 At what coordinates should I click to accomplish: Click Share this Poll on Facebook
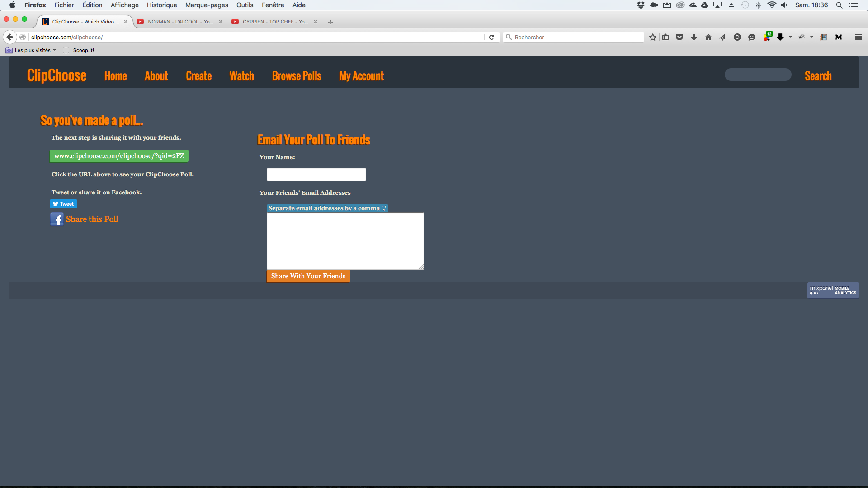click(x=92, y=219)
